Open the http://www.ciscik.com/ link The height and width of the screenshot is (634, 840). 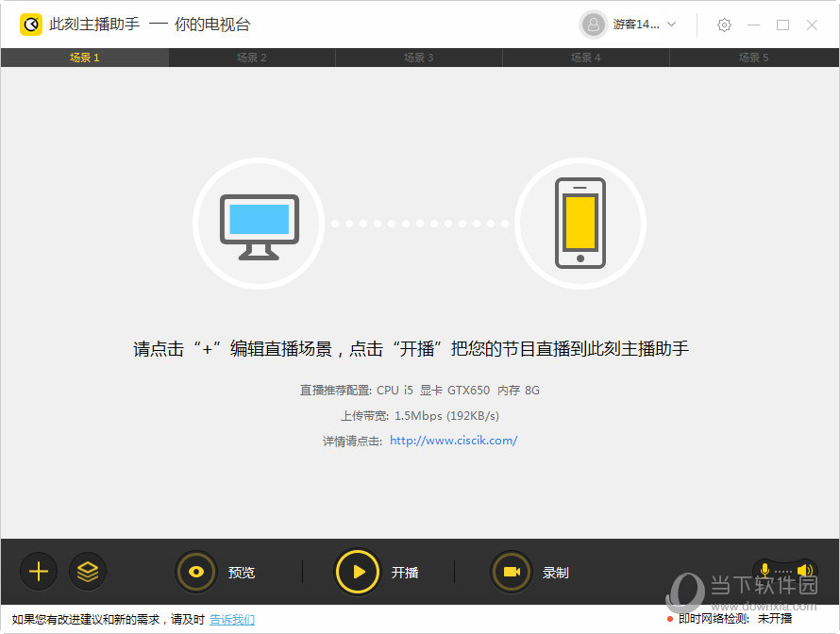[x=453, y=441]
